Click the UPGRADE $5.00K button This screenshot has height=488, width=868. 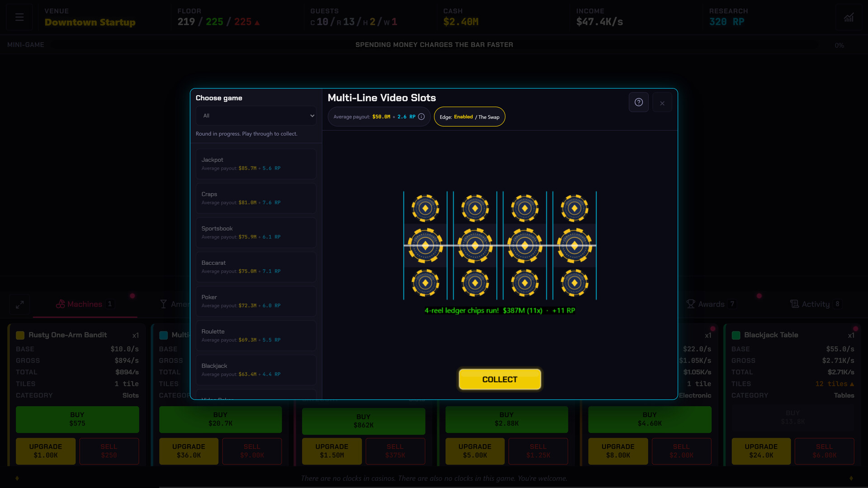(x=475, y=451)
